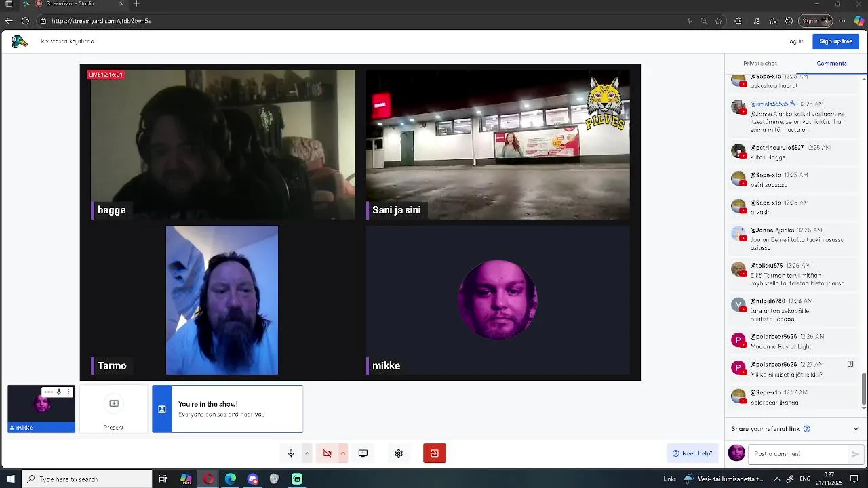Click the StreamYard duck logo
Image resolution: width=868 pixels, height=488 pixels.
[20, 41]
